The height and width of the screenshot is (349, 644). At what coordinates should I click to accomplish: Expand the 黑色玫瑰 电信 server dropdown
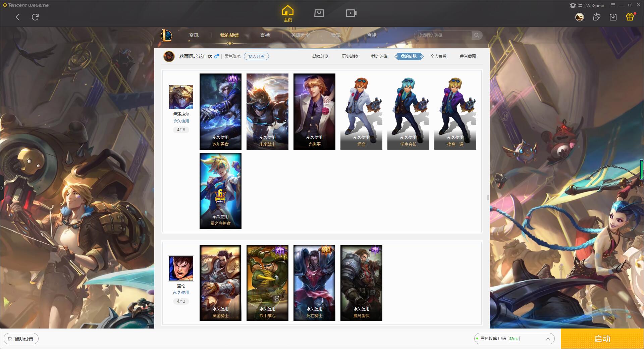[514, 339]
